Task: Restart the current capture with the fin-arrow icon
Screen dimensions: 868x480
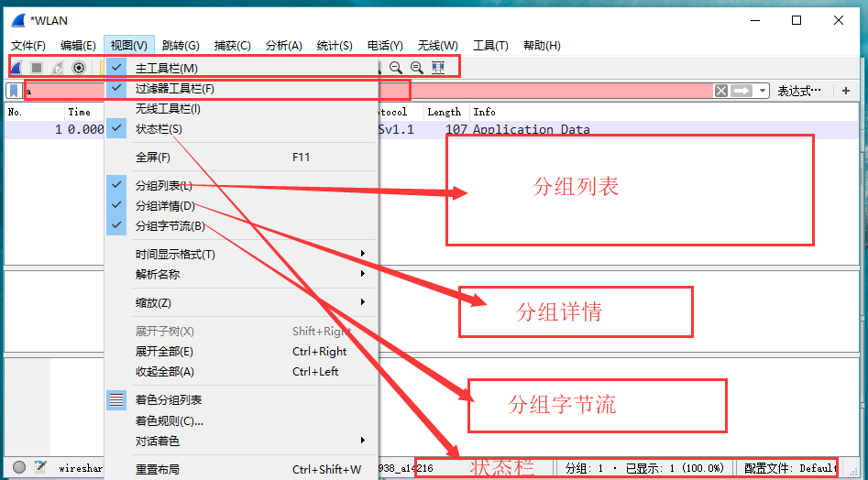Action: (x=58, y=68)
